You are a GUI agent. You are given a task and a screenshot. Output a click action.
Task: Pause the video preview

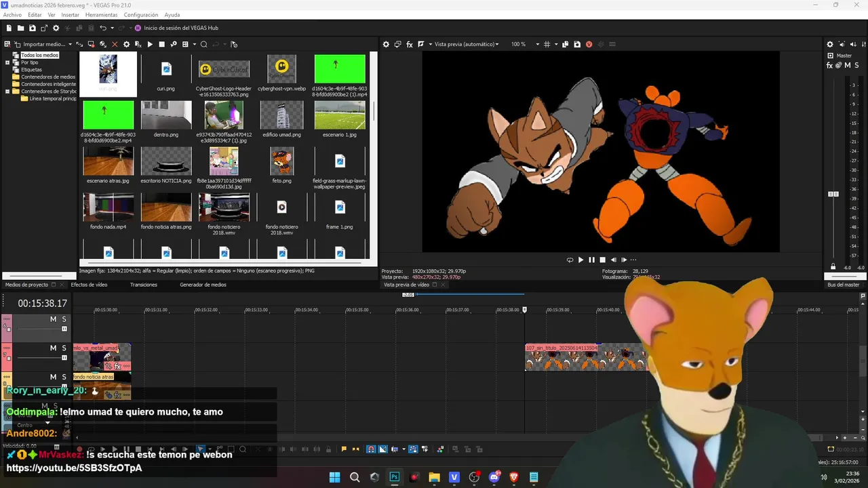pos(591,260)
